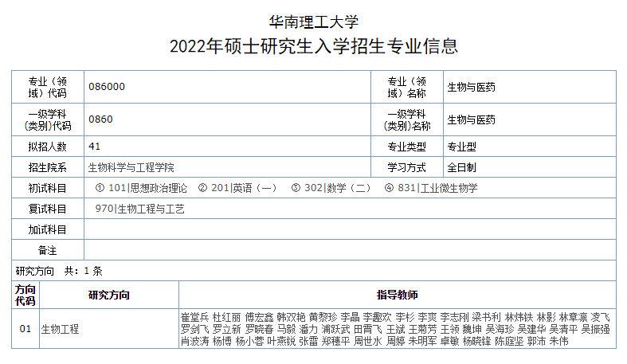
Task: Select 生物与医药 in the 专业（领域）名称 row
Action: click(471, 87)
